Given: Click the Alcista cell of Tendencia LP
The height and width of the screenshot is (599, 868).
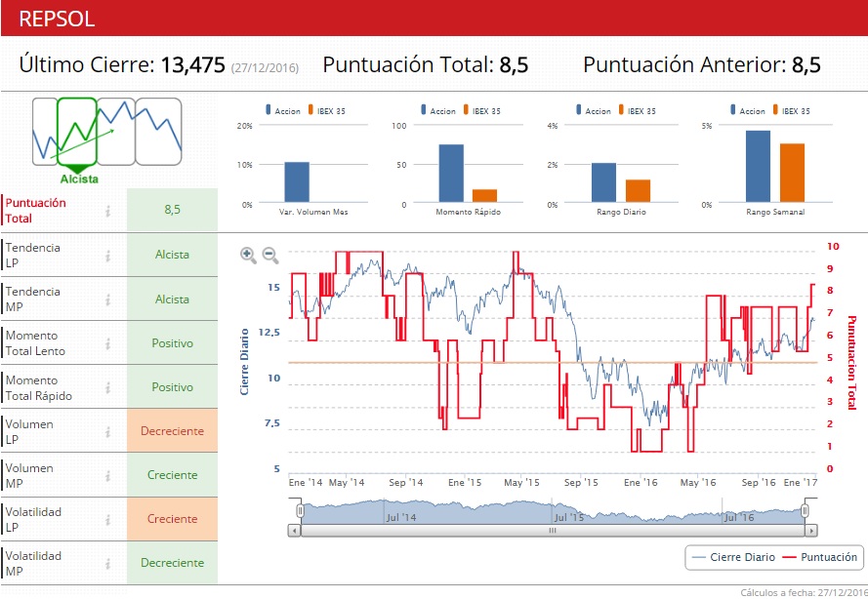Looking at the screenshot, I should 172,255.
